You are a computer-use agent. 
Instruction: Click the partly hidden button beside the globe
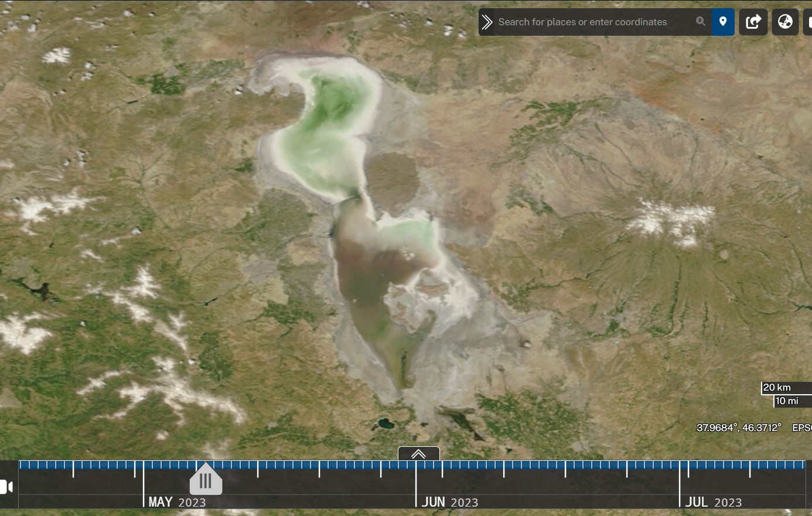(808, 22)
